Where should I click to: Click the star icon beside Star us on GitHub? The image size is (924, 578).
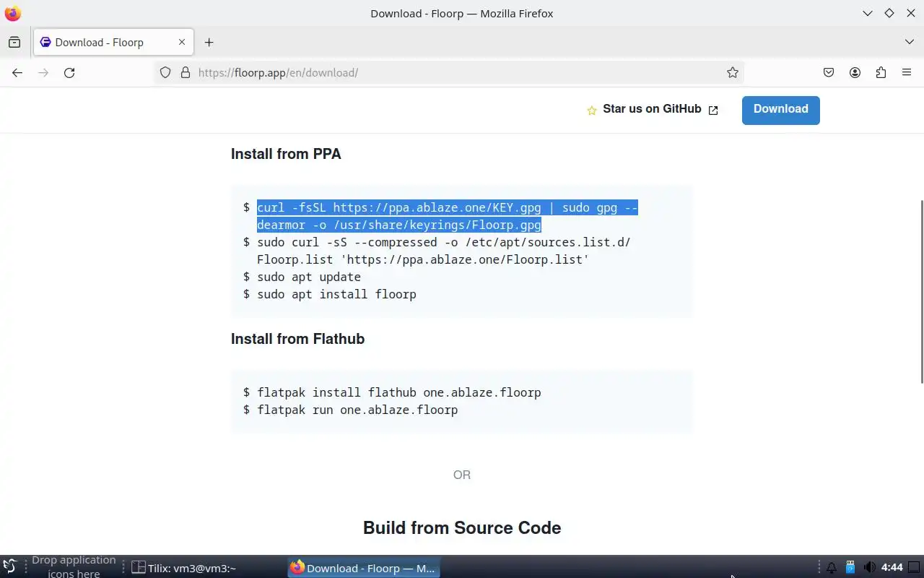pos(592,110)
